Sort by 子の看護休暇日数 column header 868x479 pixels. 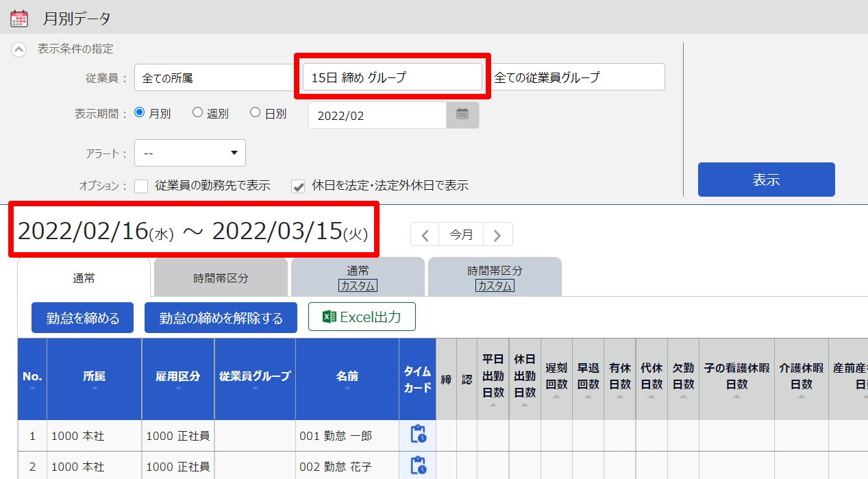click(x=736, y=379)
